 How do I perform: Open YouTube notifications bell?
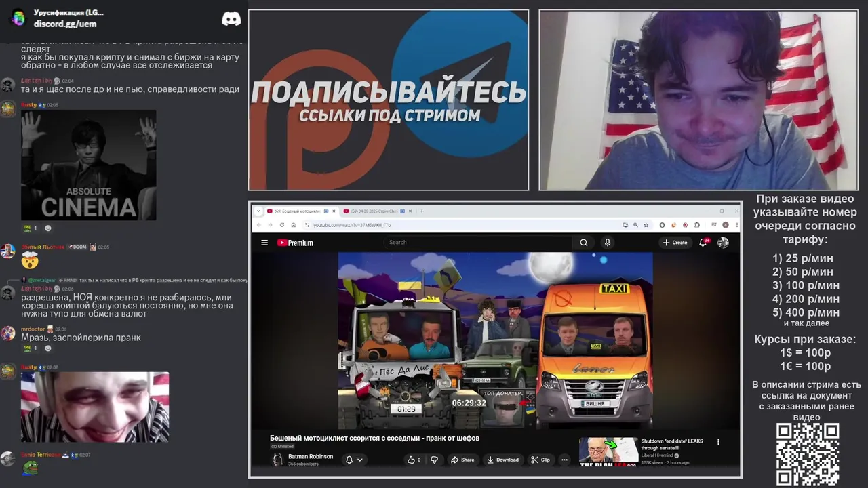[704, 242]
